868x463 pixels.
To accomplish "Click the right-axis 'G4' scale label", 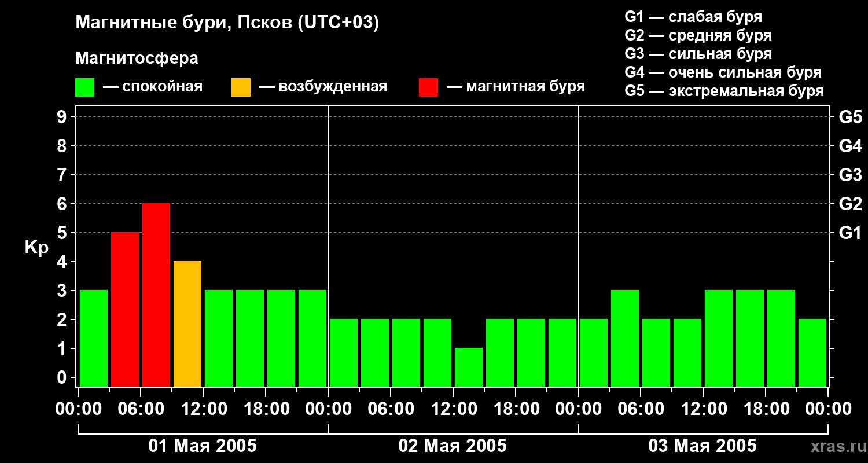I will pyautogui.click(x=851, y=146).
